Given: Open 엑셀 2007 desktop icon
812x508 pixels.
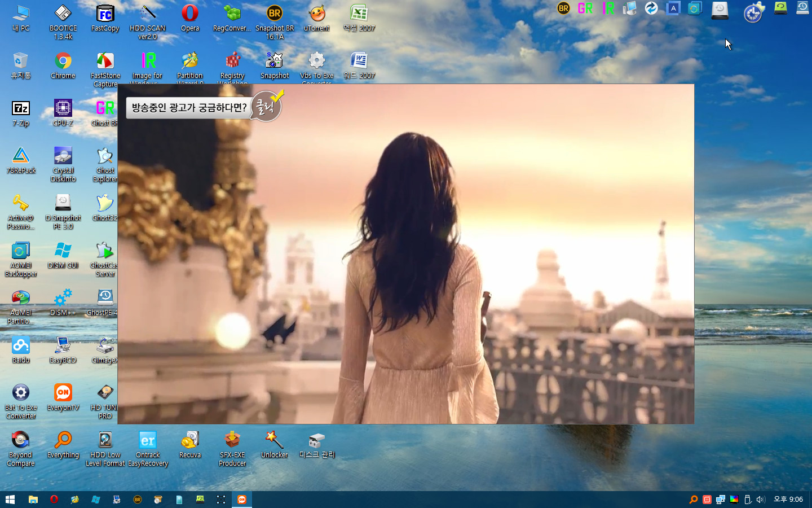Looking at the screenshot, I should pyautogui.click(x=359, y=18).
